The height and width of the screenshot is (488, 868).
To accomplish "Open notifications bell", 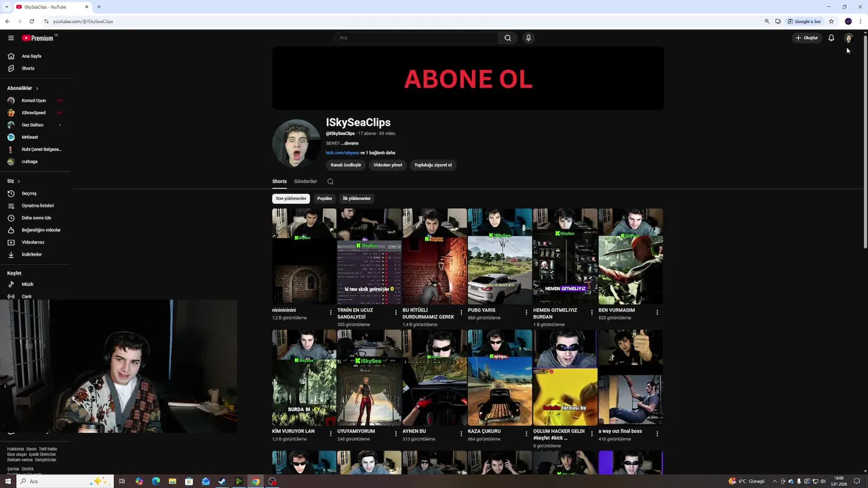I will pyautogui.click(x=831, y=38).
